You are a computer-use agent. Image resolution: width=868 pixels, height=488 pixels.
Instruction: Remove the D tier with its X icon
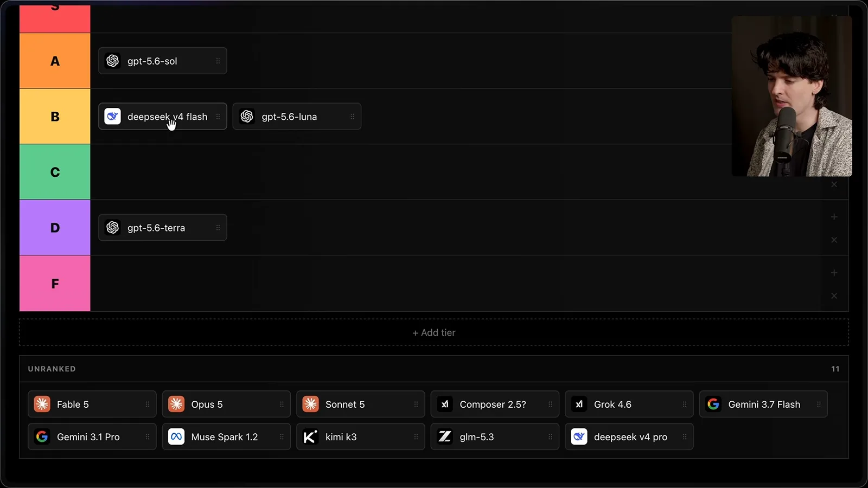834,240
